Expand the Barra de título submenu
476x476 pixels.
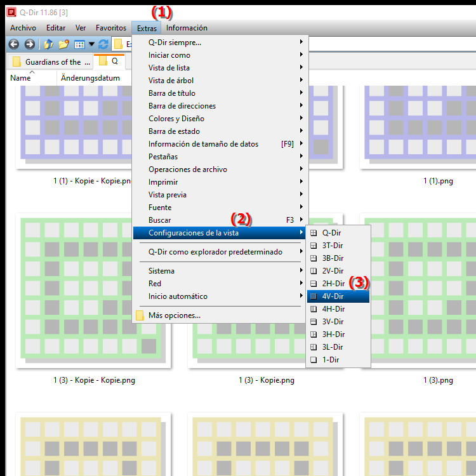(x=220, y=93)
